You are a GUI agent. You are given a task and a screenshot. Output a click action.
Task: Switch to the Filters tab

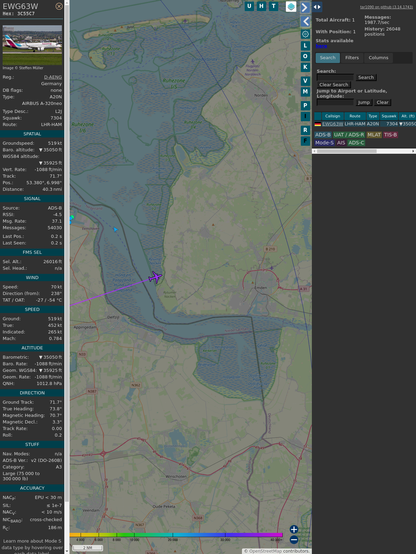pos(352,58)
